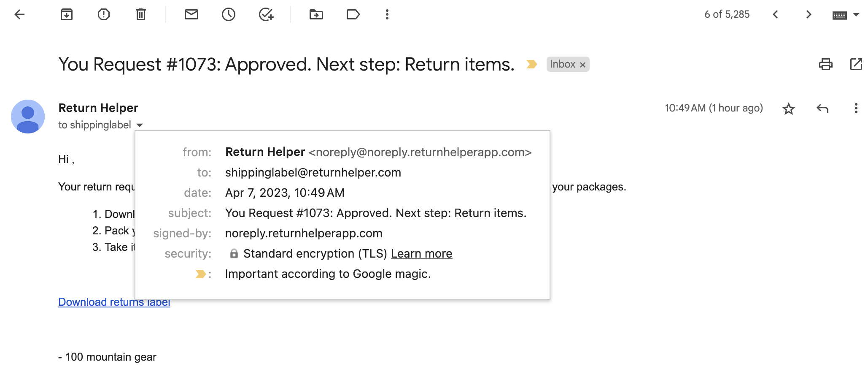Viewport: 868px width, 375px height.
Task: Open the toolbar more options menu
Action: 387,14
